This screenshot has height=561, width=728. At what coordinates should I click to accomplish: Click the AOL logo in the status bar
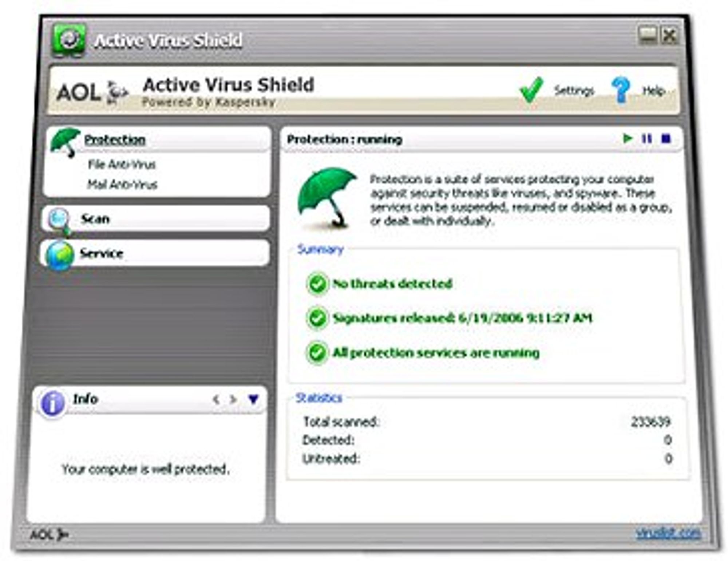pyautogui.click(x=49, y=534)
